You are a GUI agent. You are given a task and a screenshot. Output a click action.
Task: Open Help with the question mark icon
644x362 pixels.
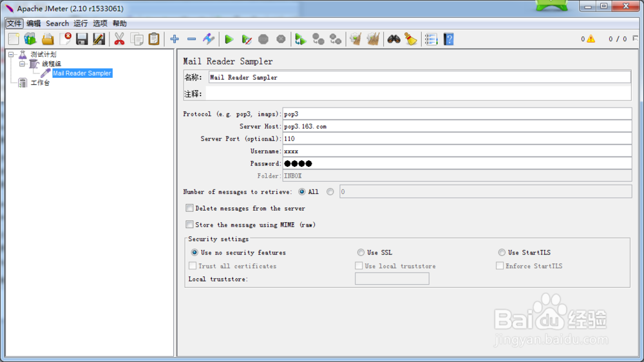click(448, 39)
